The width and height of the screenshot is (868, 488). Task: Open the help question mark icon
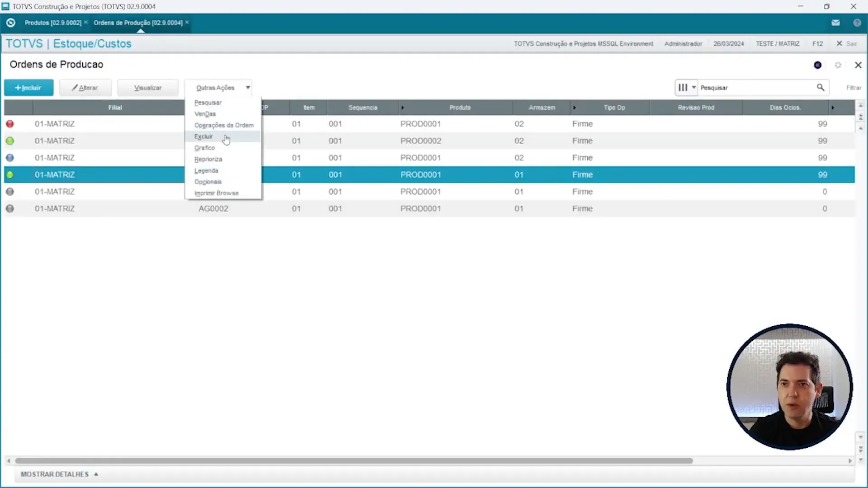pos(857,23)
